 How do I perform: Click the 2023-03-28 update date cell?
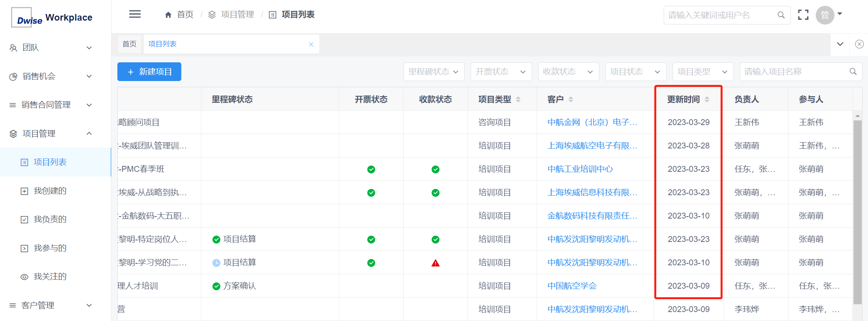click(689, 146)
